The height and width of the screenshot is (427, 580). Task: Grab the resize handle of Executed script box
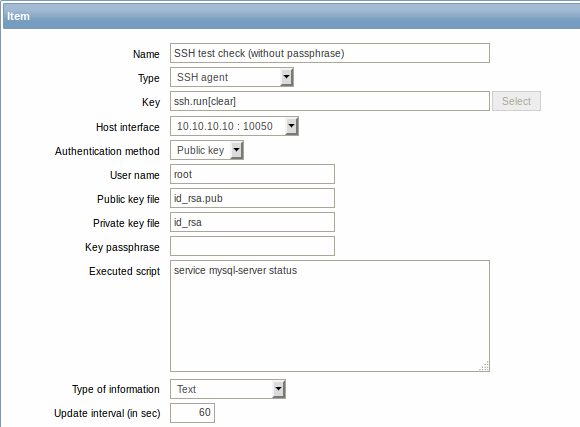[x=484, y=366]
